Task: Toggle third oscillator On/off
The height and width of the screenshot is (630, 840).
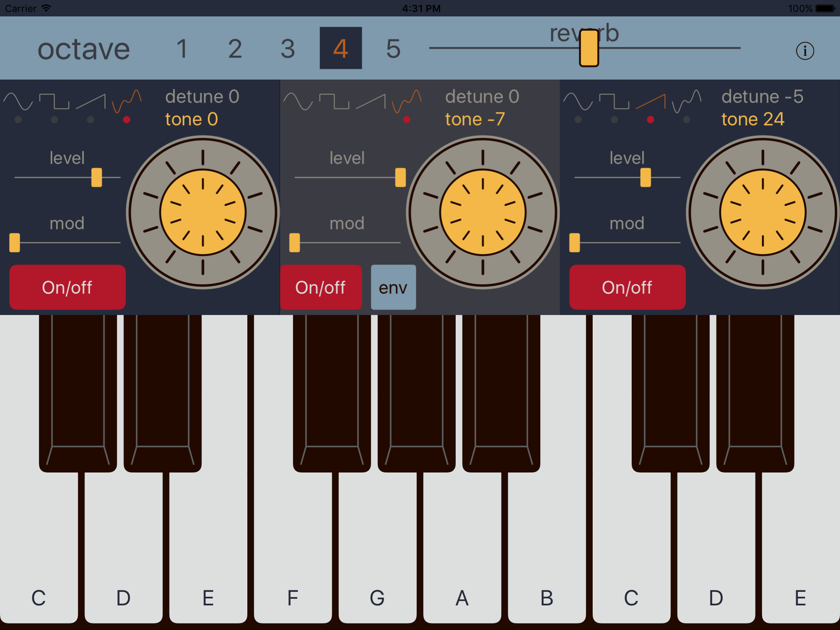Action: (627, 287)
